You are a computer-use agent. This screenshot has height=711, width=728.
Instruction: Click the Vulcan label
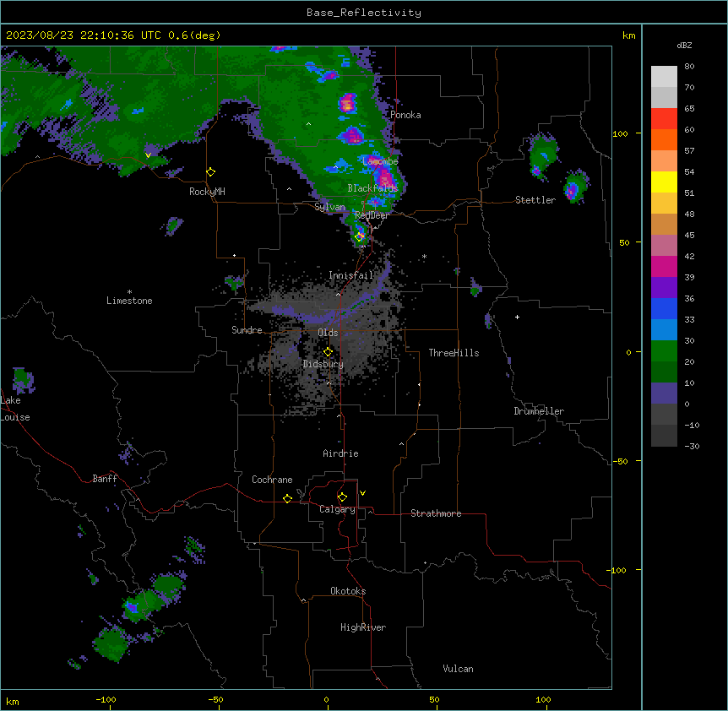(458, 669)
